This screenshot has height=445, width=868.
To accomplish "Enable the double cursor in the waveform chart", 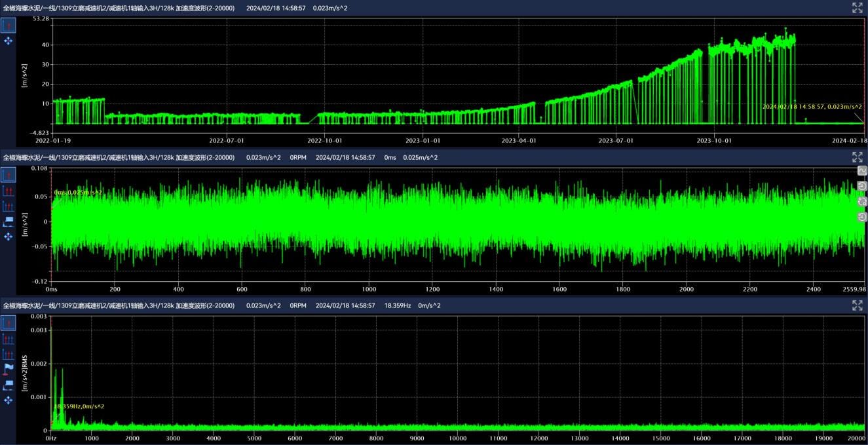I will click(x=9, y=190).
